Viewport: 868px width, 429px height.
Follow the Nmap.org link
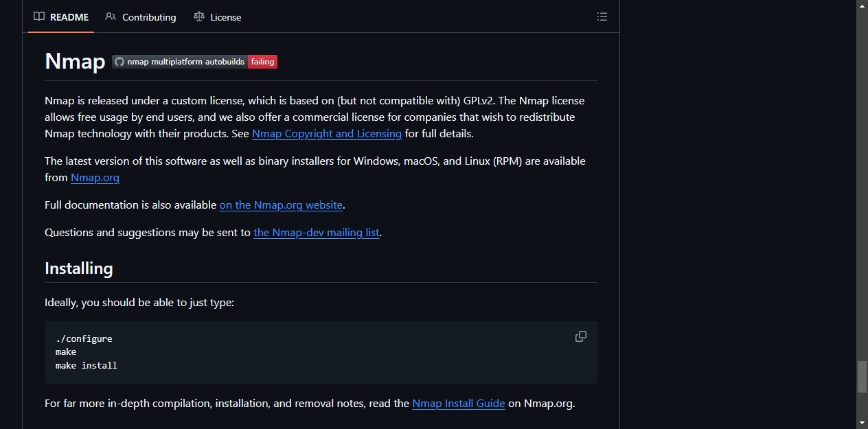(x=95, y=178)
